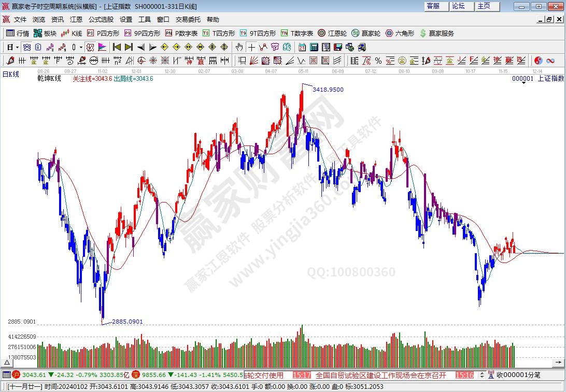This screenshot has height=392, width=566.
Task: Click the percent sign tool icon
Action: click(x=378, y=61)
